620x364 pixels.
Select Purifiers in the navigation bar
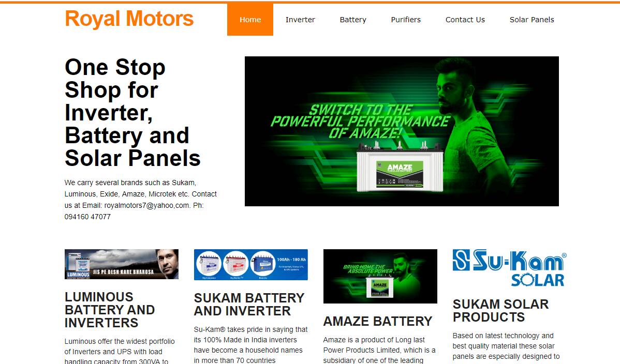[x=406, y=19]
